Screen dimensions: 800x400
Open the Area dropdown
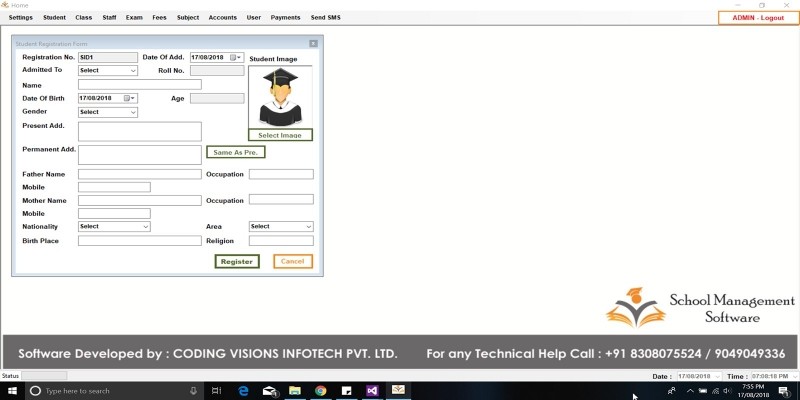pos(308,227)
